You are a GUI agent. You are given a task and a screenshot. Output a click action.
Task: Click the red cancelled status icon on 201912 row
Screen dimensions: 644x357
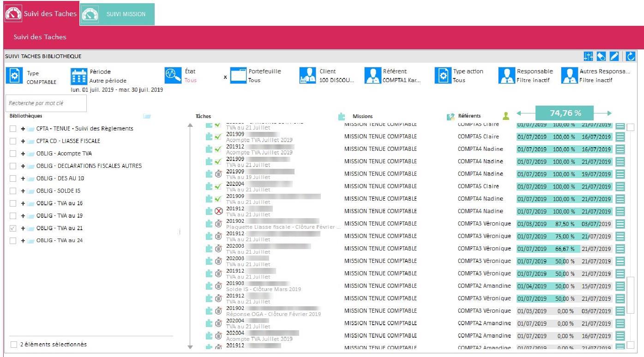219,211
